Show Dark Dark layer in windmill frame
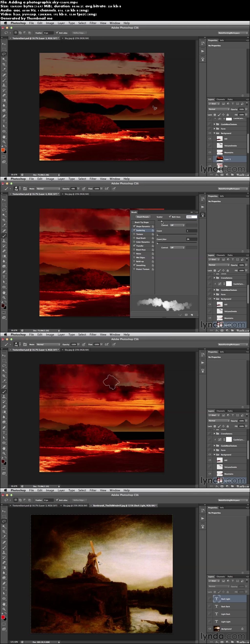The image size is (250, 644). [210, 606]
